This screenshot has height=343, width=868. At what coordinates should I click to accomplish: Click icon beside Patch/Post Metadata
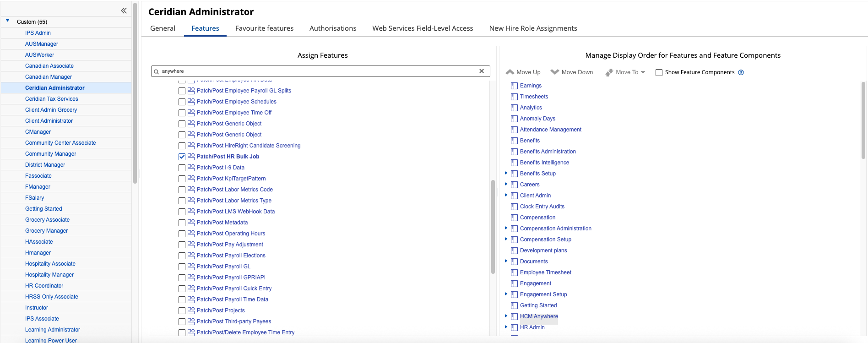(x=191, y=223)
